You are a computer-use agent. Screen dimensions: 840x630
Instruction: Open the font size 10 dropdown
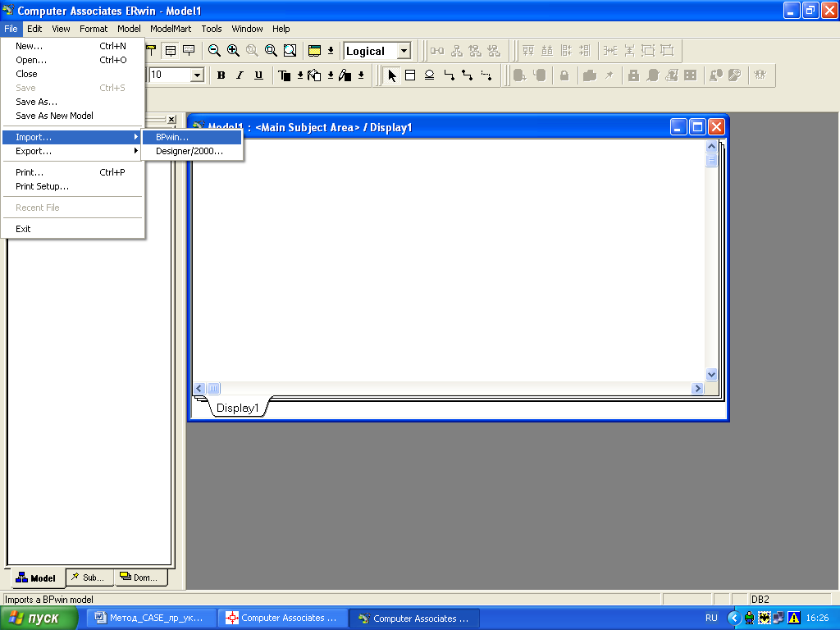click(x=197, y=75)
